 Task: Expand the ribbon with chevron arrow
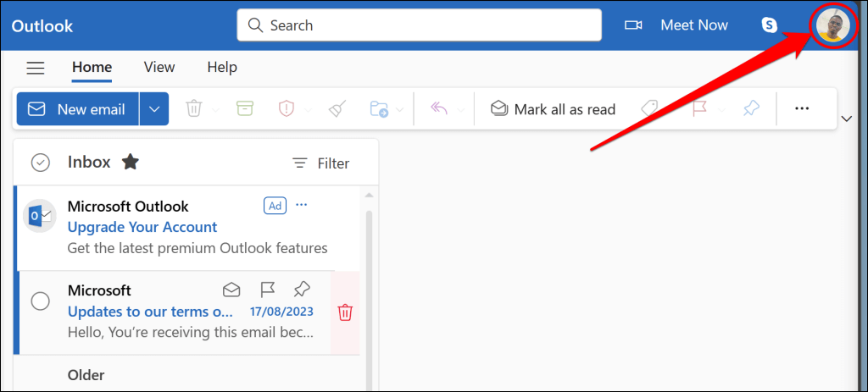(x=846, y=119)
